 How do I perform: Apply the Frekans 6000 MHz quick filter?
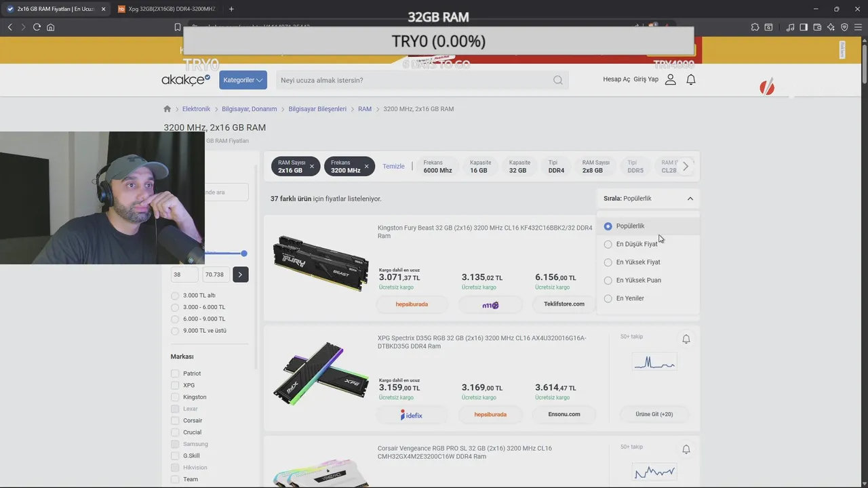(x=437, y=167)
